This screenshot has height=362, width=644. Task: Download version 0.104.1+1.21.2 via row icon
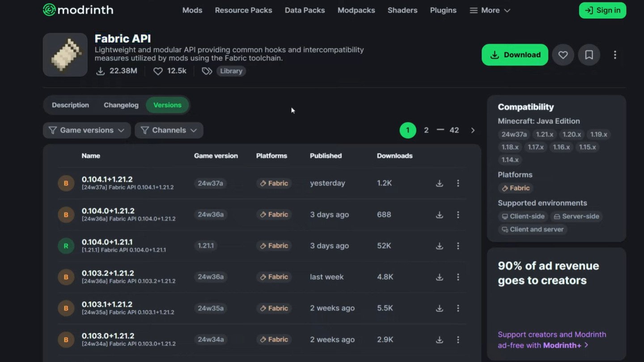tap(440, 183)
